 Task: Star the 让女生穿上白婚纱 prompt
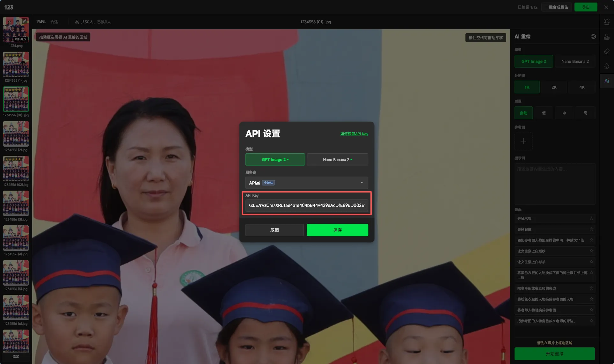591,251
